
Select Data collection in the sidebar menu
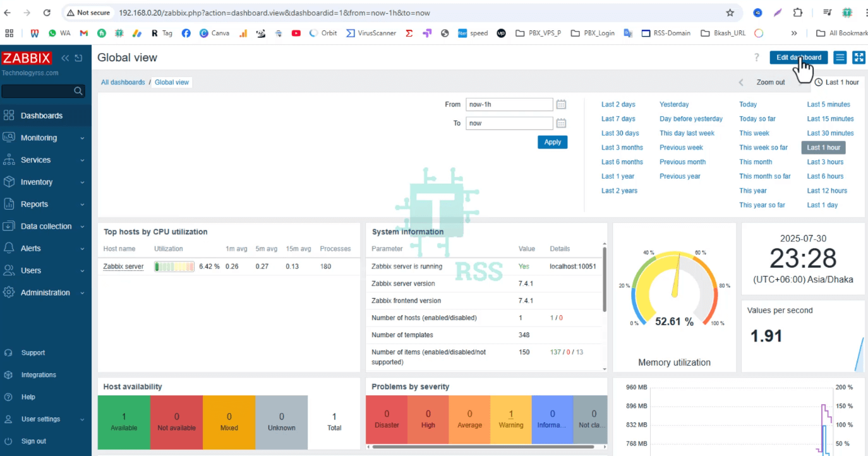(47, 226)
